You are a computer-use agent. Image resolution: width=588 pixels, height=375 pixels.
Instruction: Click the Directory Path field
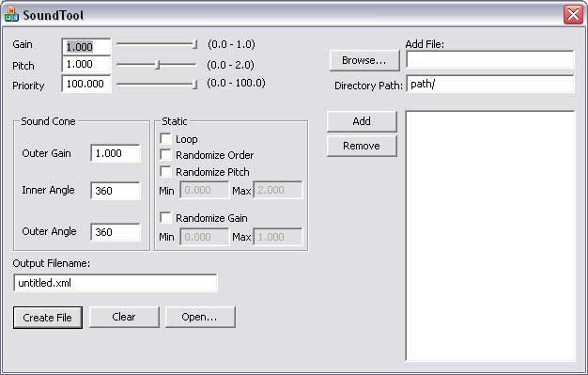tap(490, 84)
